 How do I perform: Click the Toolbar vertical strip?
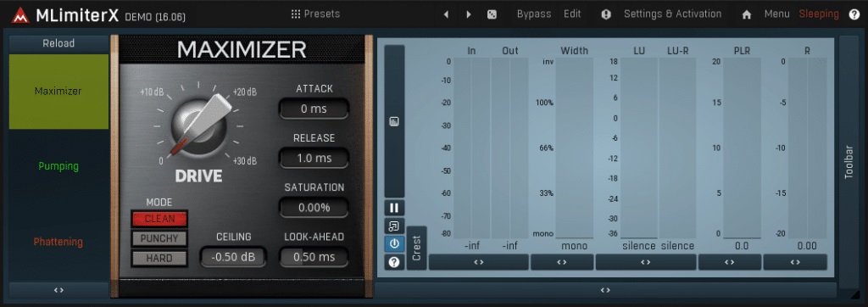tap(849, 162)
